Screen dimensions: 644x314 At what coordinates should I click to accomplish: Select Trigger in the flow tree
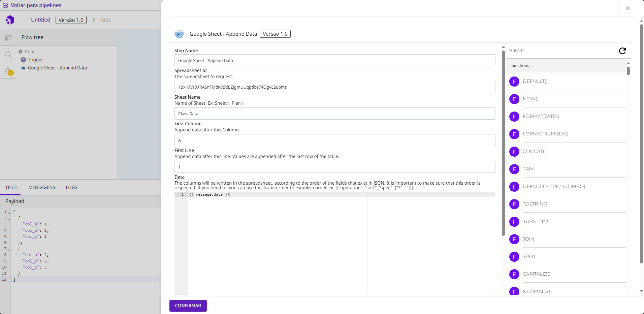[35, 60]
